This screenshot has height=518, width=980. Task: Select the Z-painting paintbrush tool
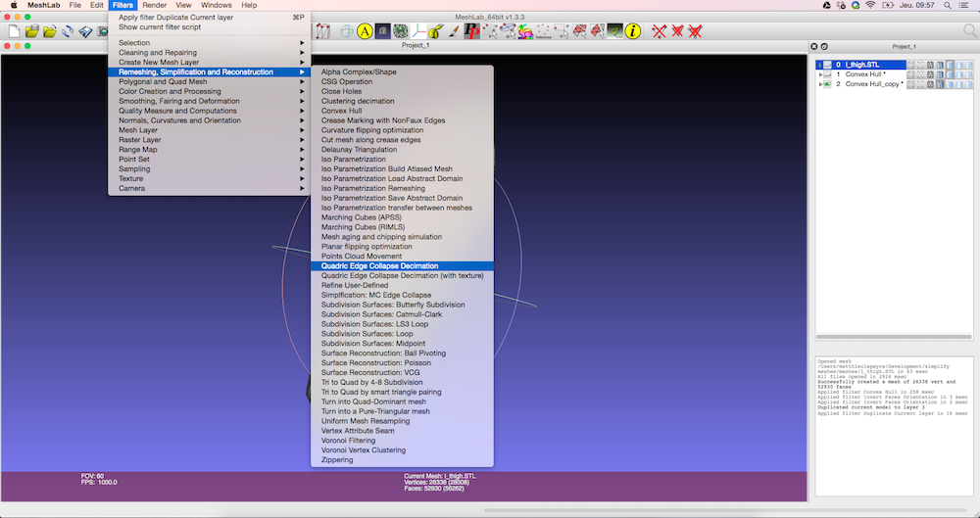coord(454,30)
